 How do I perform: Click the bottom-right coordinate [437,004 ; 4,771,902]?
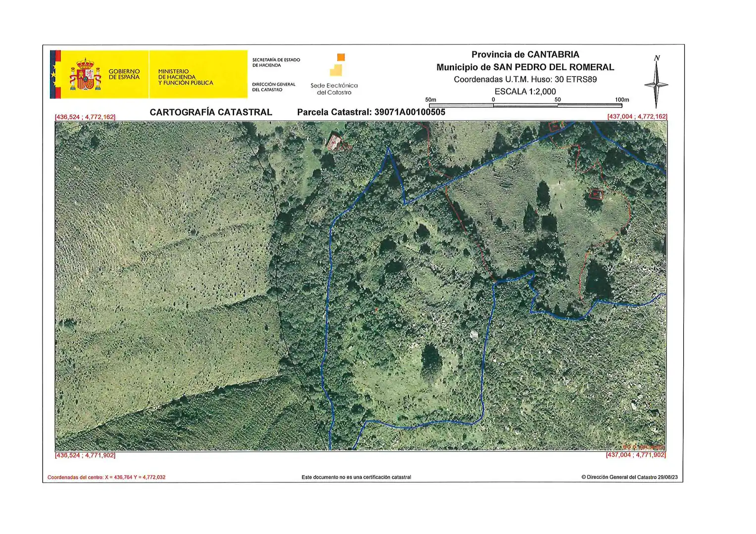[636, 455]
